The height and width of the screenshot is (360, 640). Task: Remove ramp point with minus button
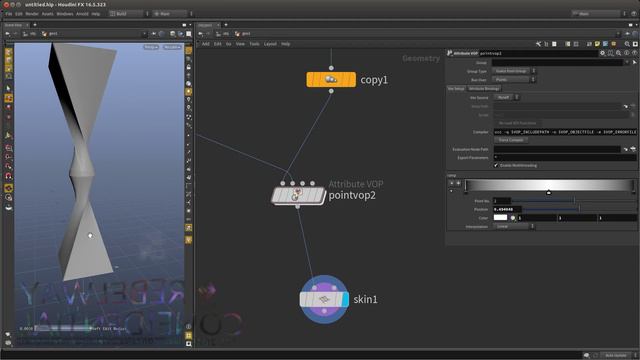point(451,184)
